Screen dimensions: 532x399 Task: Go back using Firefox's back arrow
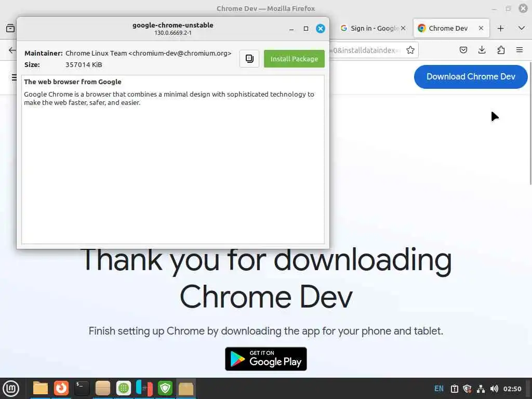click(12, 50)
